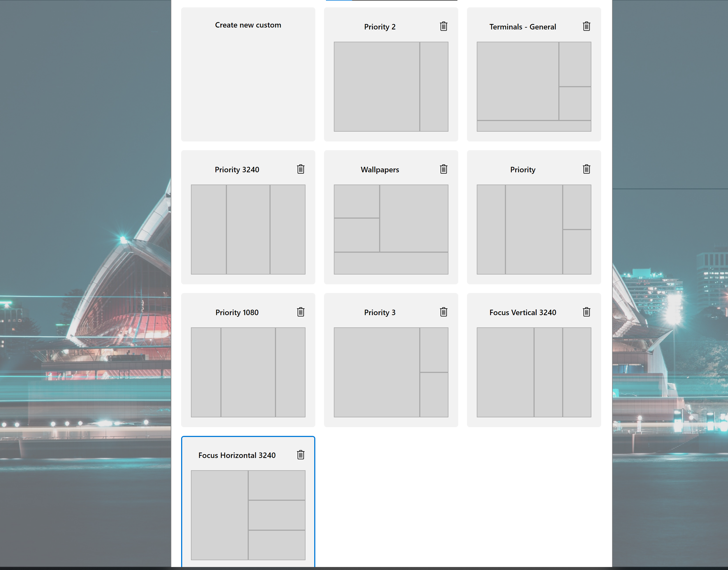Click the Priority 1080 title text
728x570 pixels.
[237, 312]
